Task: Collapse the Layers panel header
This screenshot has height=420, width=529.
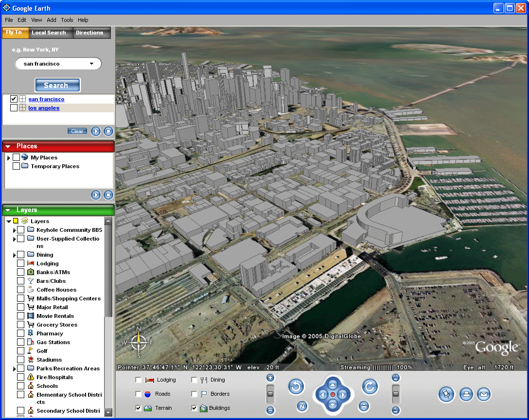Action: (x=8, y=210)
